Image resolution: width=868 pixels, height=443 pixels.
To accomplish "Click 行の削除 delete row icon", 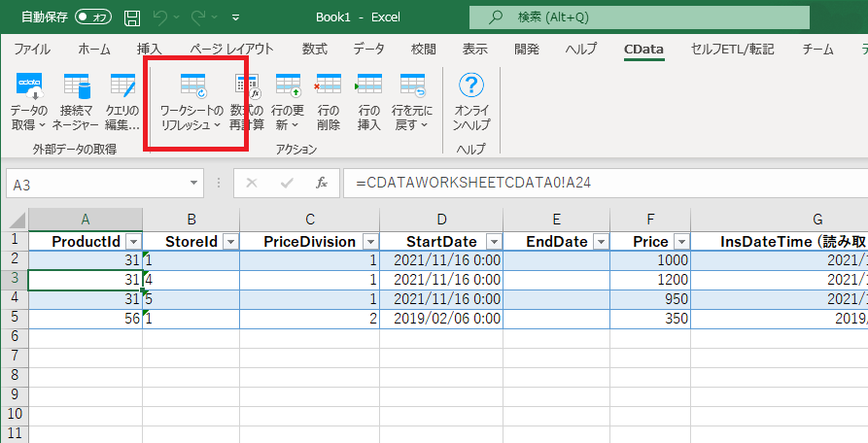I will [x=328, y=85].
